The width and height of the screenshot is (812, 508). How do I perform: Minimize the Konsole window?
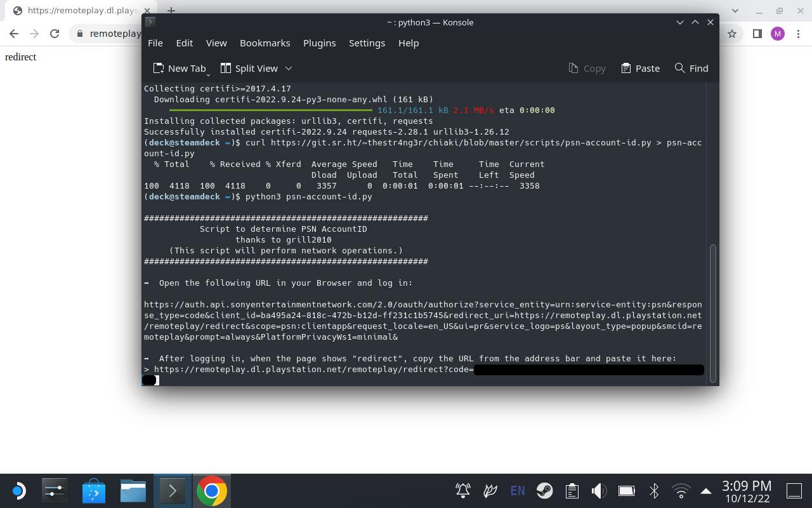(680, 22)
